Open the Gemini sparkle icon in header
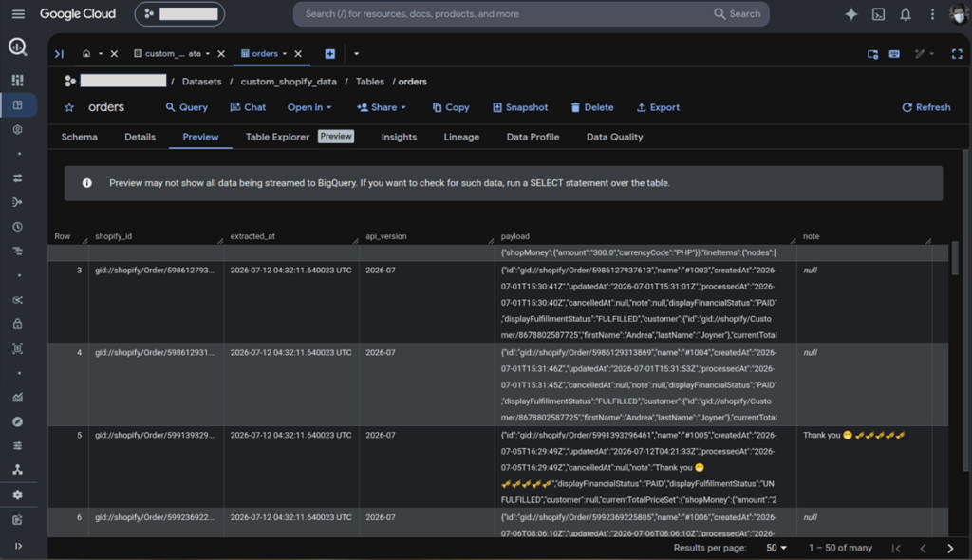This screenshot has width=972, height=560. [x=851, y=14]
